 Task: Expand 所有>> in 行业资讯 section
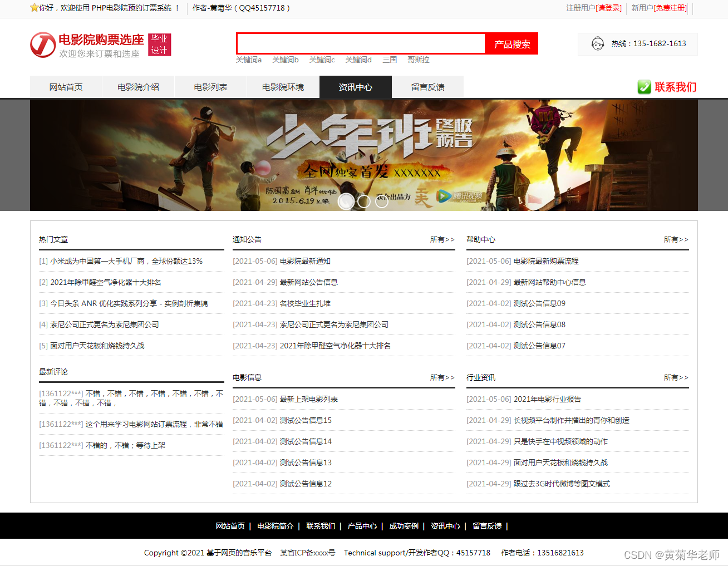(676, 377)
